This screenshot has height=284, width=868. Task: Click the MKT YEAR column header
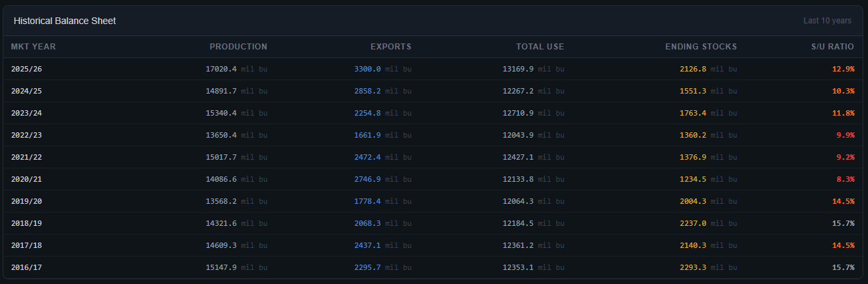(33, 47)
